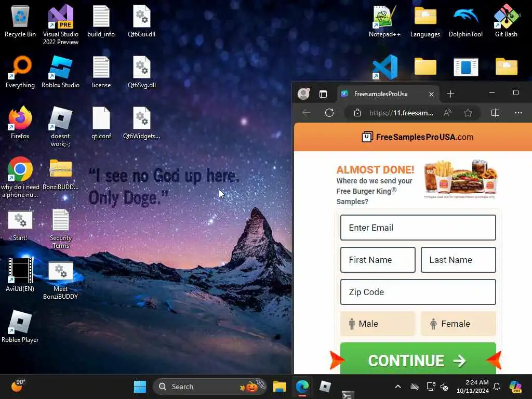Toggle Read aloud in Edge

pyautogui.click(x=447, y=113)
